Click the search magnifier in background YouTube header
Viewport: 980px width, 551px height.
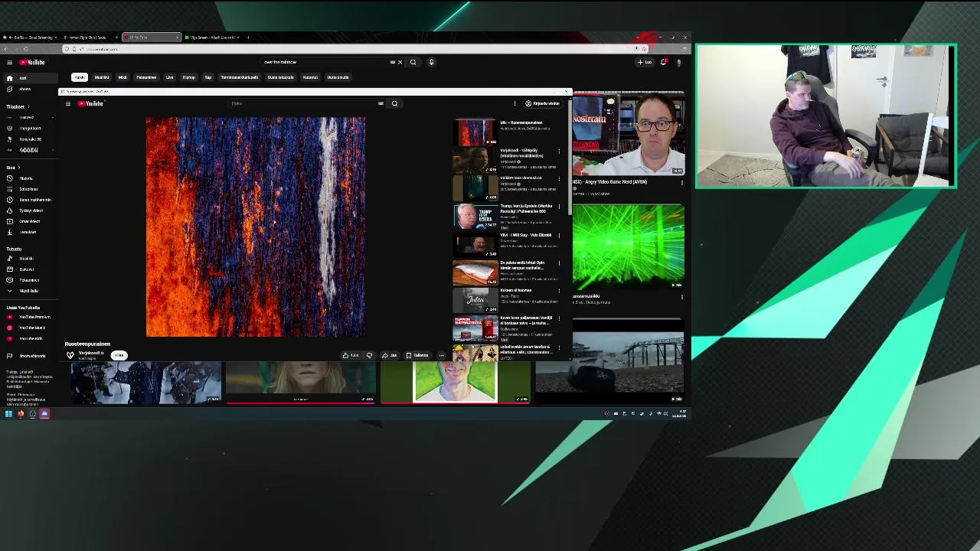point(413,62)
